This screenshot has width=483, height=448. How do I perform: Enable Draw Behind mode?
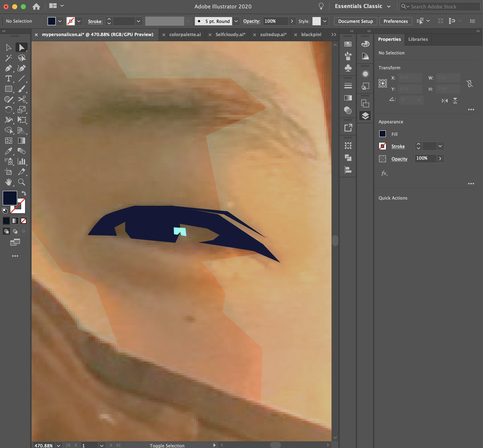point(15,231)
